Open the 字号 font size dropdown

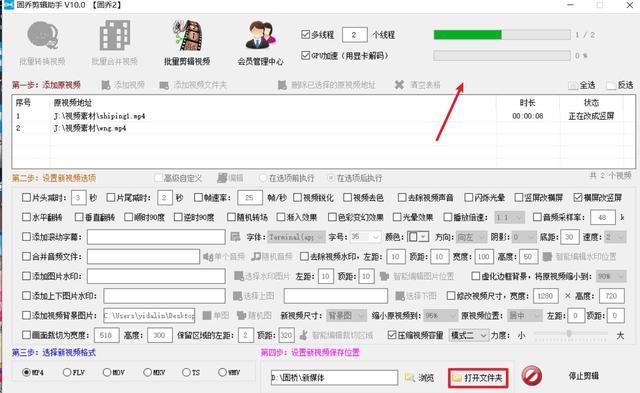pos(365,237)
